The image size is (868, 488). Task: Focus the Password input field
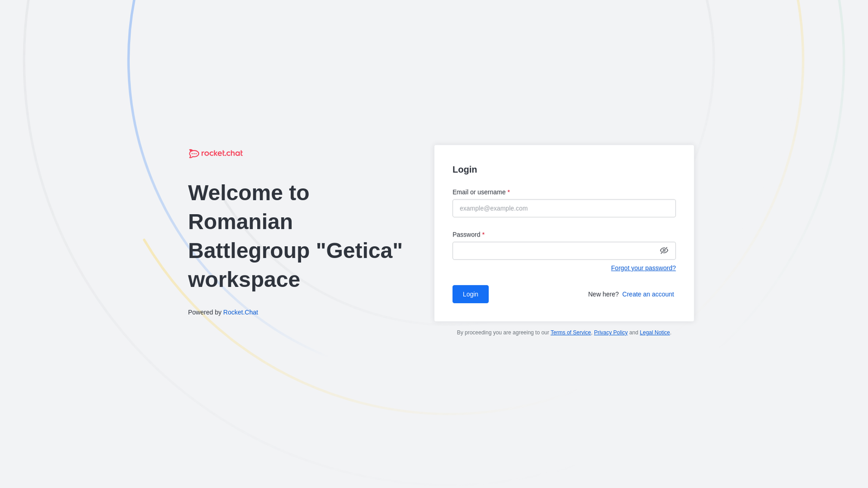564,251
